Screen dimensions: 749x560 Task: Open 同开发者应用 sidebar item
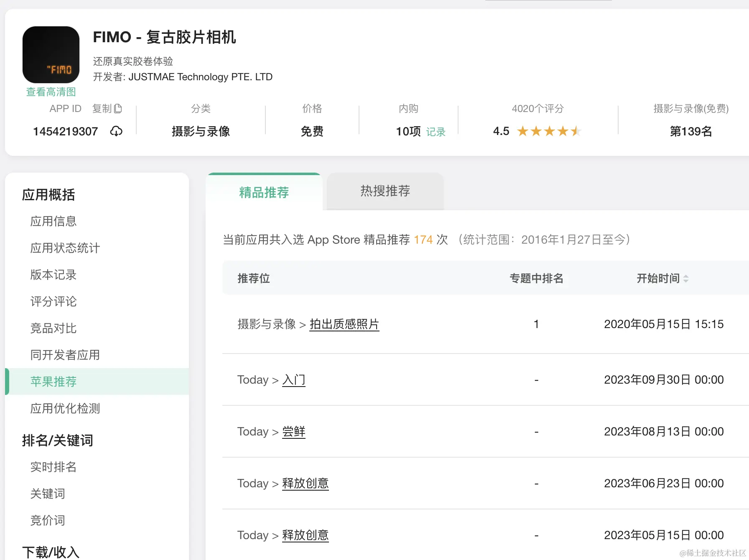point(65,355)
